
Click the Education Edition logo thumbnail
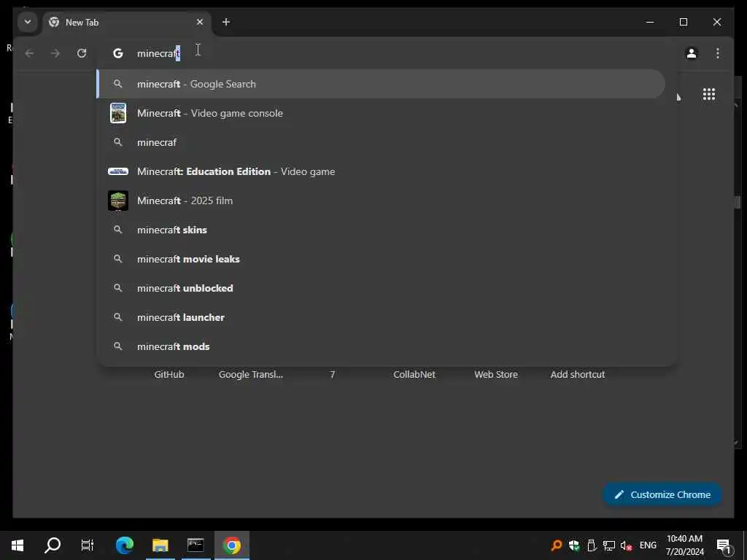(x=118, y=171)
